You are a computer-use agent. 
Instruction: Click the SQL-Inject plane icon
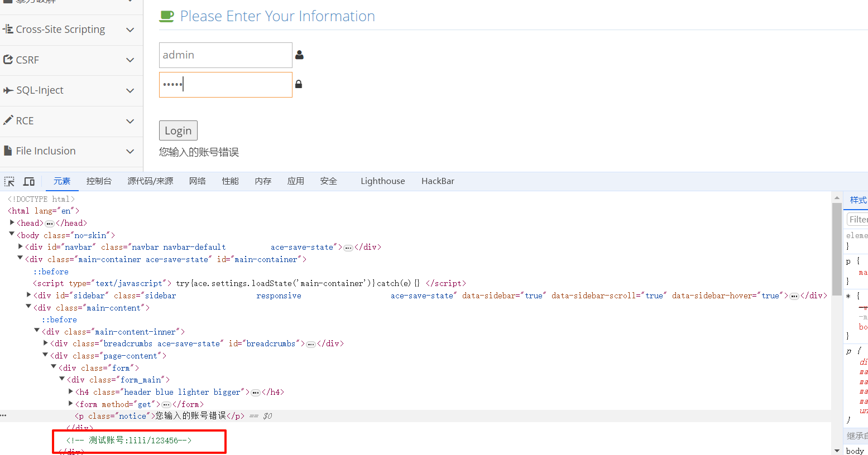tap(8, 90)
